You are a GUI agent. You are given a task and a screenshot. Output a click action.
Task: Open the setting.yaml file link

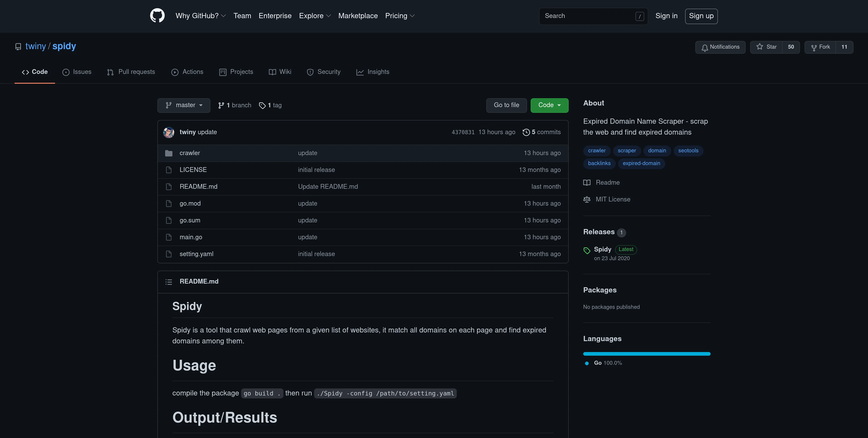coord(197,254)
